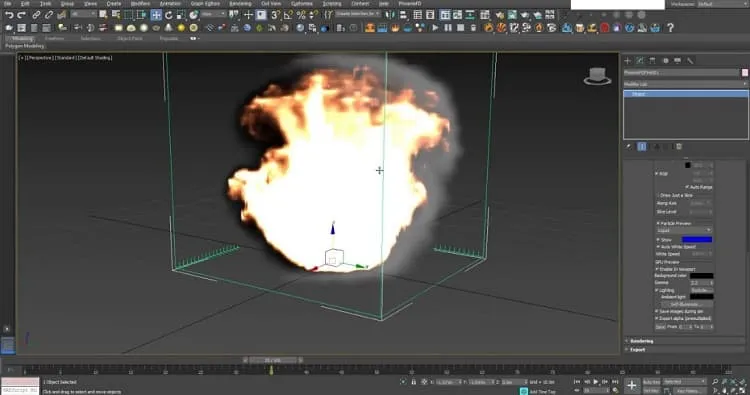Activate the Select and Scale tool

(181, 15)
